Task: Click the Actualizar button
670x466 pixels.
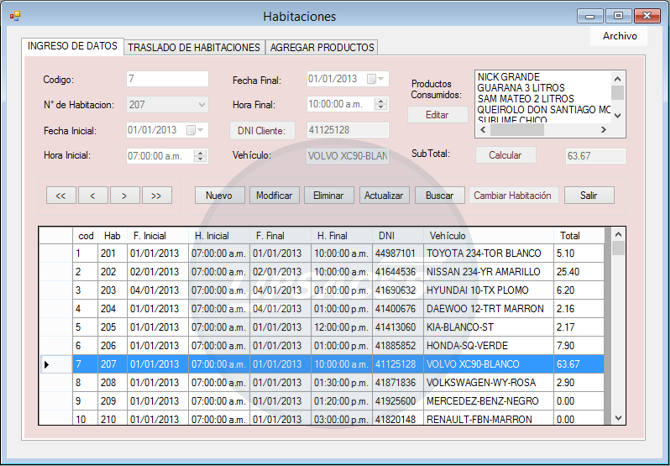Action: click(x=384, y=195)
